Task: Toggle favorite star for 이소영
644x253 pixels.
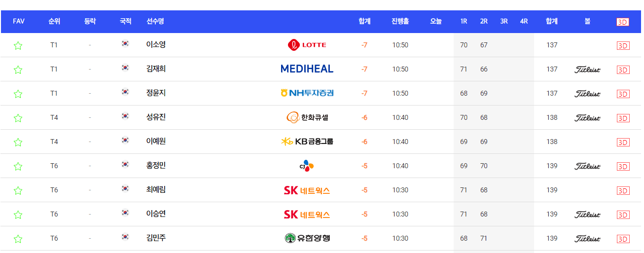Action: pos(18,46)
